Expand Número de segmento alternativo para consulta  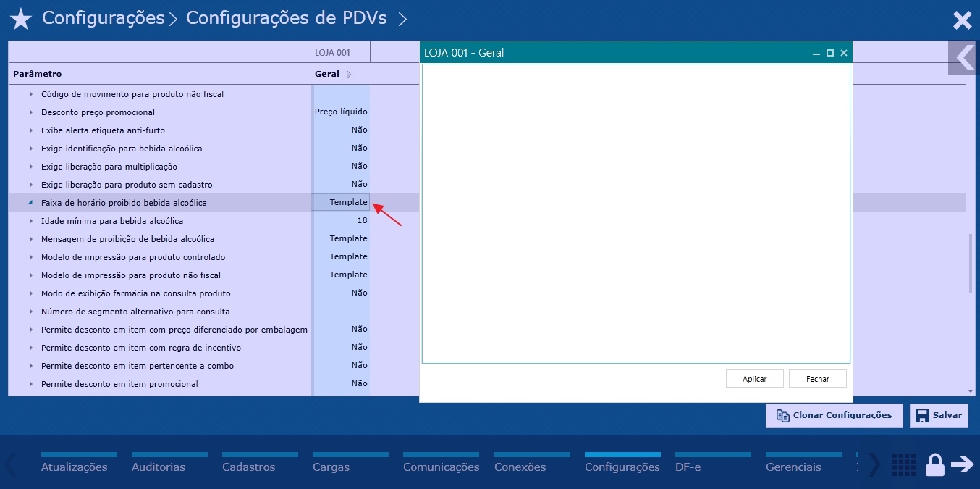(31, 312)
